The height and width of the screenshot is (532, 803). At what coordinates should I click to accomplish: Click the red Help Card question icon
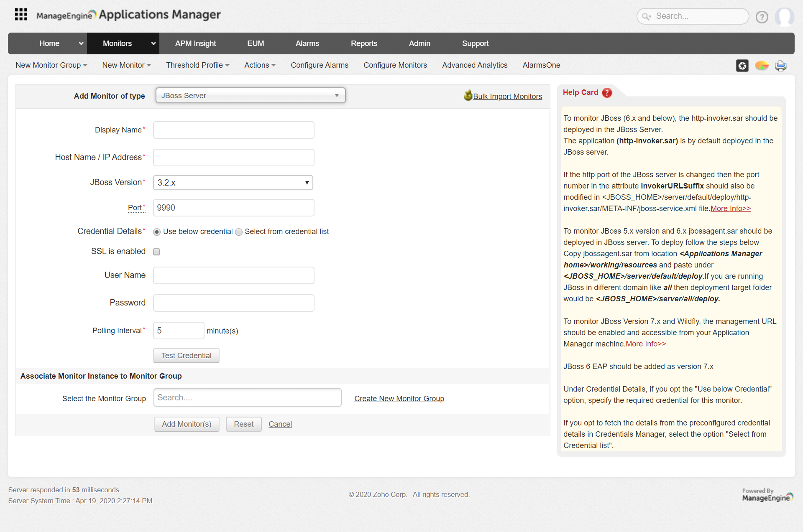[x=607, y=93]
